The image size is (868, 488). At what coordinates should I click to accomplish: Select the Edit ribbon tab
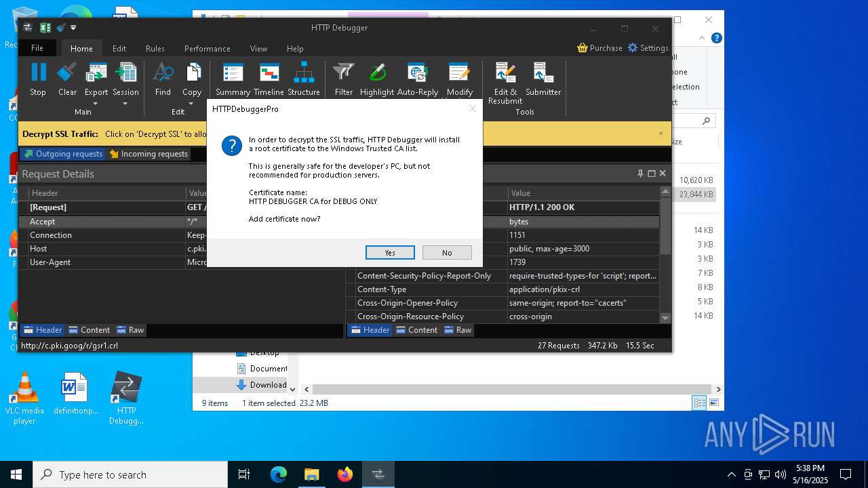tap(119, 49)
